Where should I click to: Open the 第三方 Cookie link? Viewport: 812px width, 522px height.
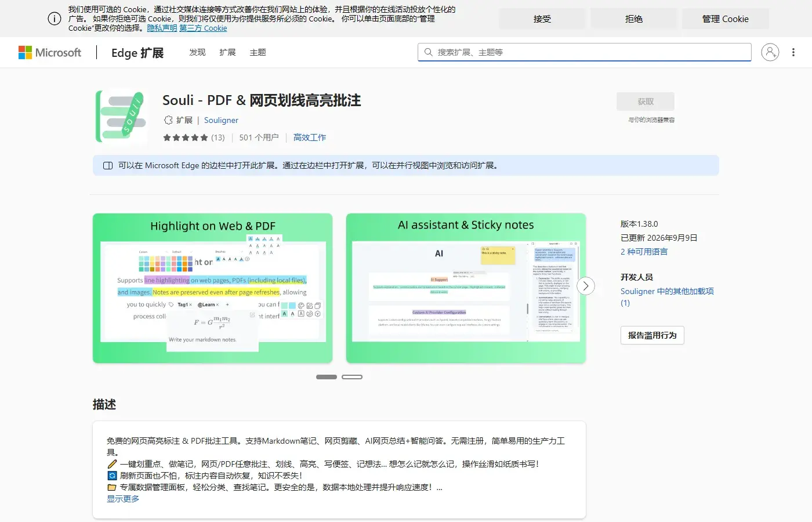pos(203,28)
